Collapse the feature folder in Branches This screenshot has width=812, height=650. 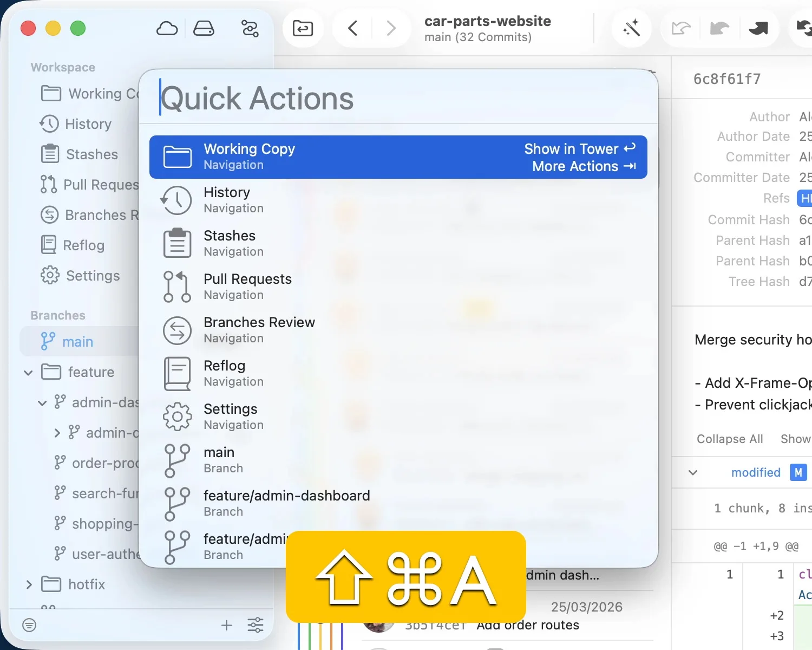[x=28, y=373]
